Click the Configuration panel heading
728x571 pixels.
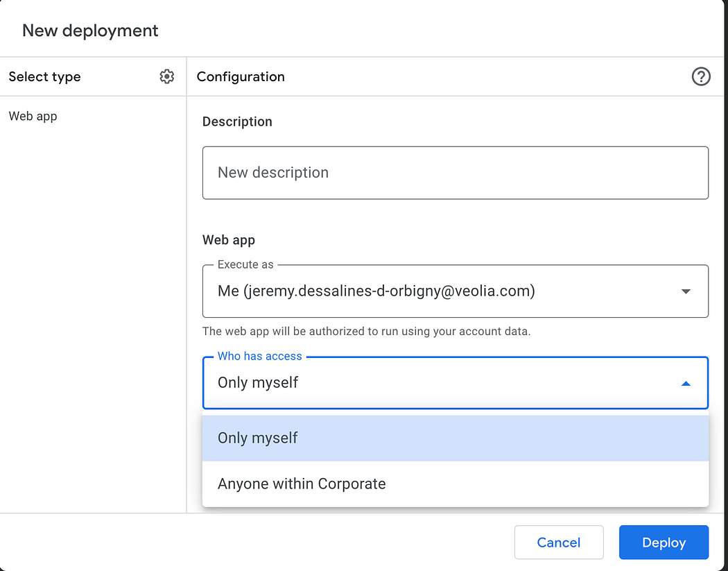click(x=241, y=77)
